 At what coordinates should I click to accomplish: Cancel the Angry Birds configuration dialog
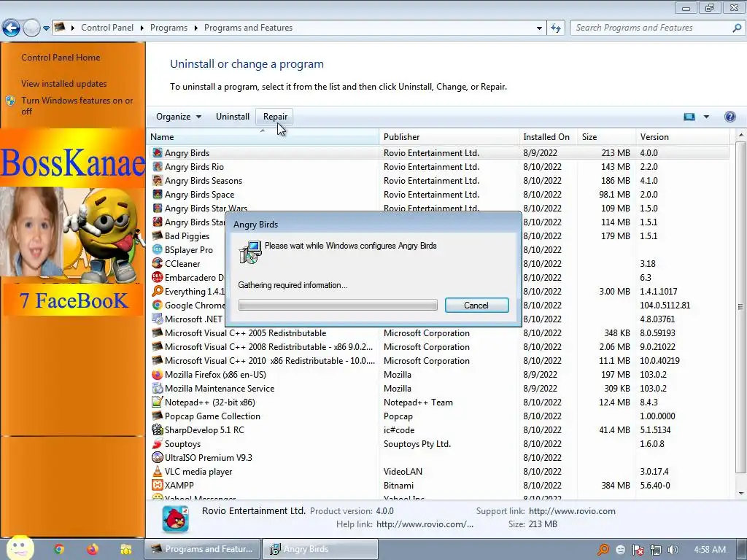[476, 306]
